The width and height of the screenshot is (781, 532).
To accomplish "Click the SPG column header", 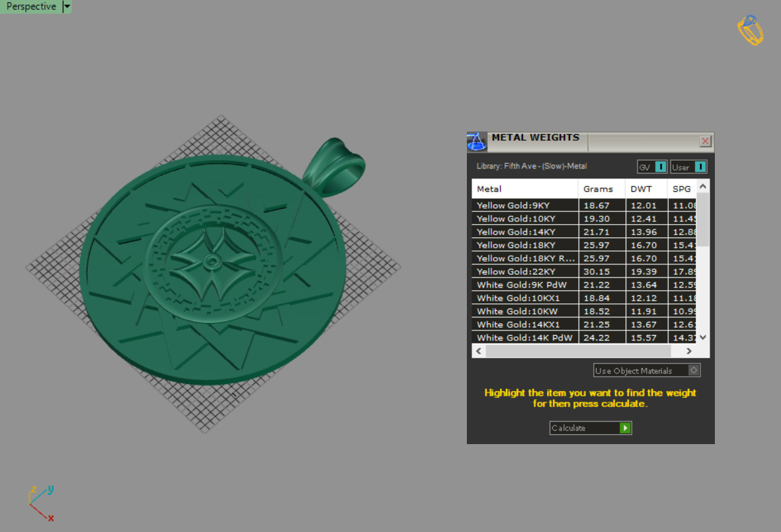I will [681, 188].
